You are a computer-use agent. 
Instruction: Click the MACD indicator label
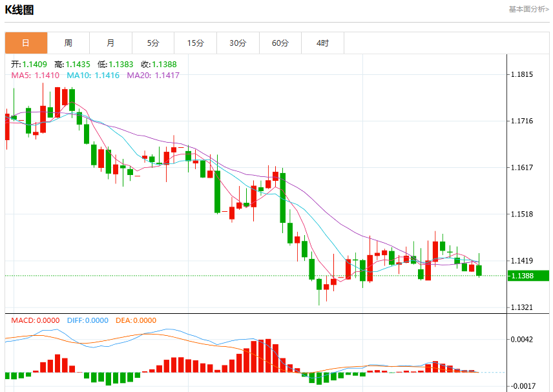[x=36, y=320]
